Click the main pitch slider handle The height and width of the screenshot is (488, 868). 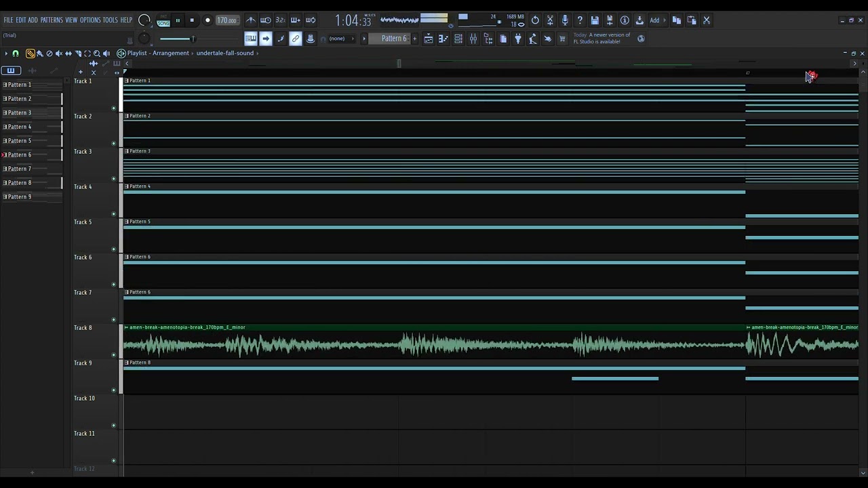(193, 39)
